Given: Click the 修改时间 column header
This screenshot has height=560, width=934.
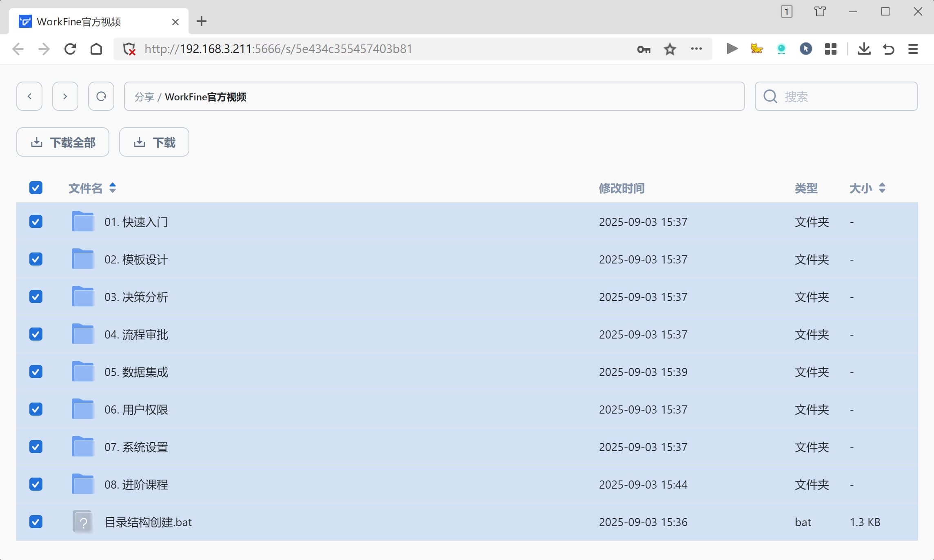Looking at the screenshot, I should 622,188.
